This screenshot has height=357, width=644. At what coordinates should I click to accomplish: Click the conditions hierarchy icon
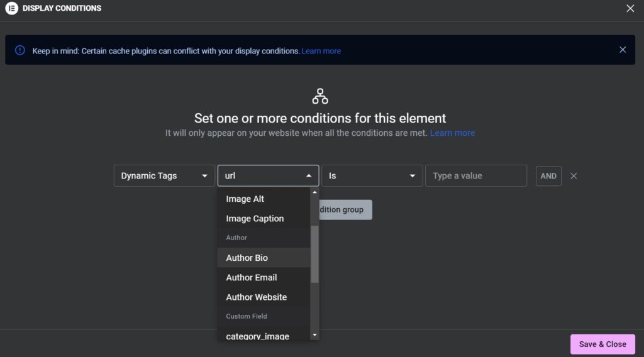pyautogui.click(x=320, y=96)
